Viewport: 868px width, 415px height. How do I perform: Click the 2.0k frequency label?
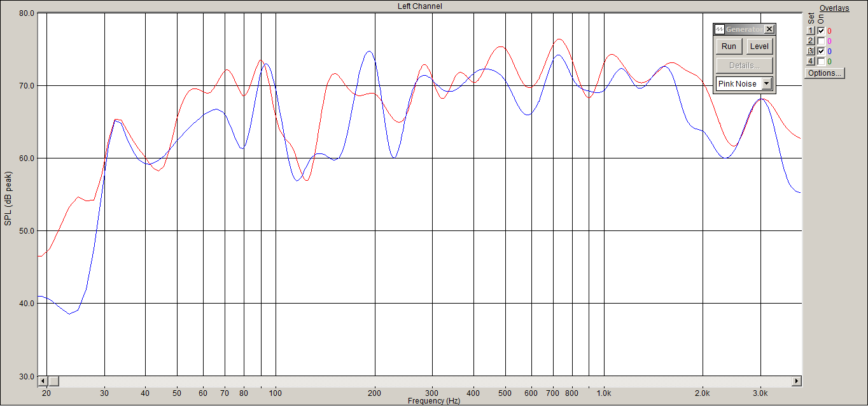tap(703, 393)
